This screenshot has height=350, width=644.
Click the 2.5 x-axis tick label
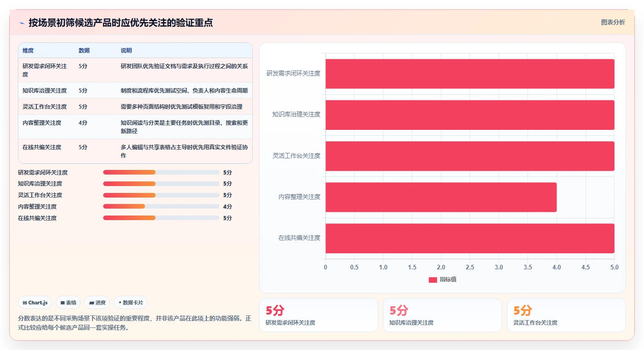click(x=470, y=268)
